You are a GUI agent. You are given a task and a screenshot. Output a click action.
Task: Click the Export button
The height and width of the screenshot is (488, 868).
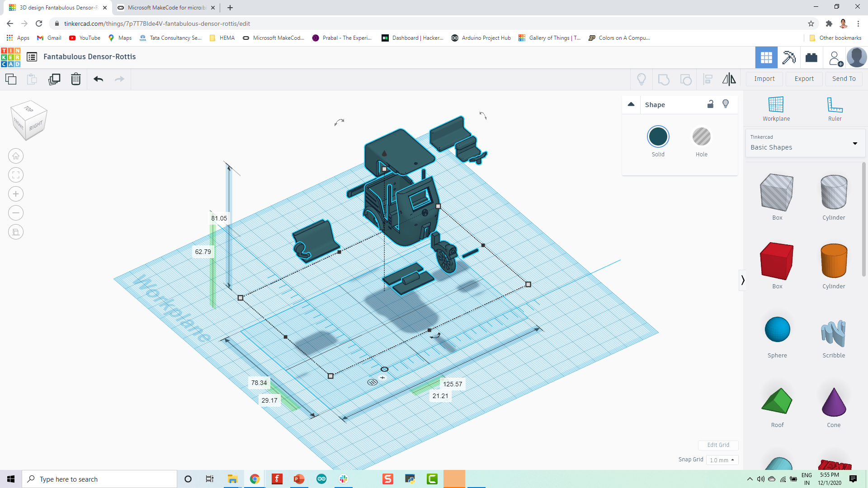804,79
